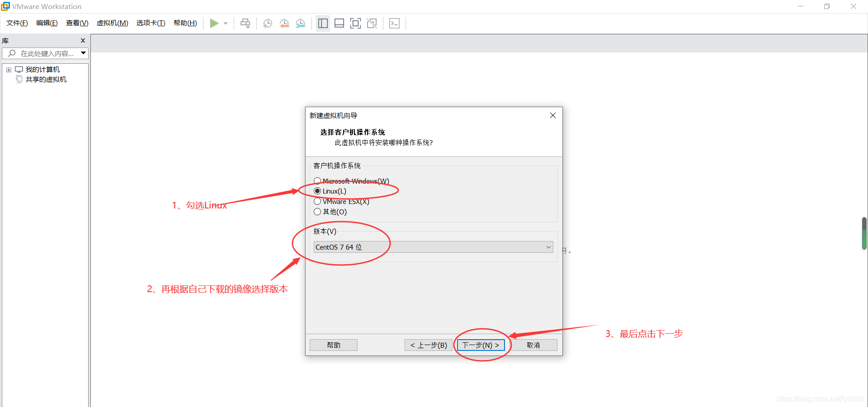Viewport: 868px width, 407px height.
Task: Minimize the VMware Workstation window
Action: [801, 6]
